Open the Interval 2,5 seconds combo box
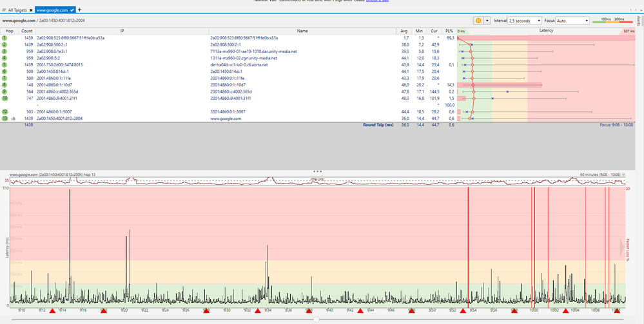 525,21
